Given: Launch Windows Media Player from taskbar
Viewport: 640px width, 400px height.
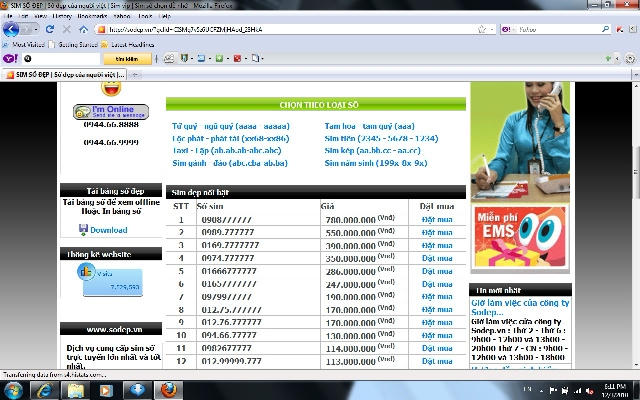Looking at the screenshot, I should pyautogui.click(x=107, y=389).
